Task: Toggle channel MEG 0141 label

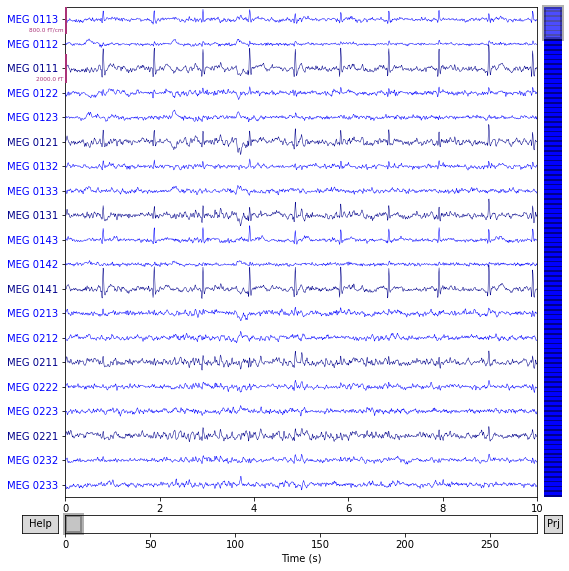Action: coord(32,289)
